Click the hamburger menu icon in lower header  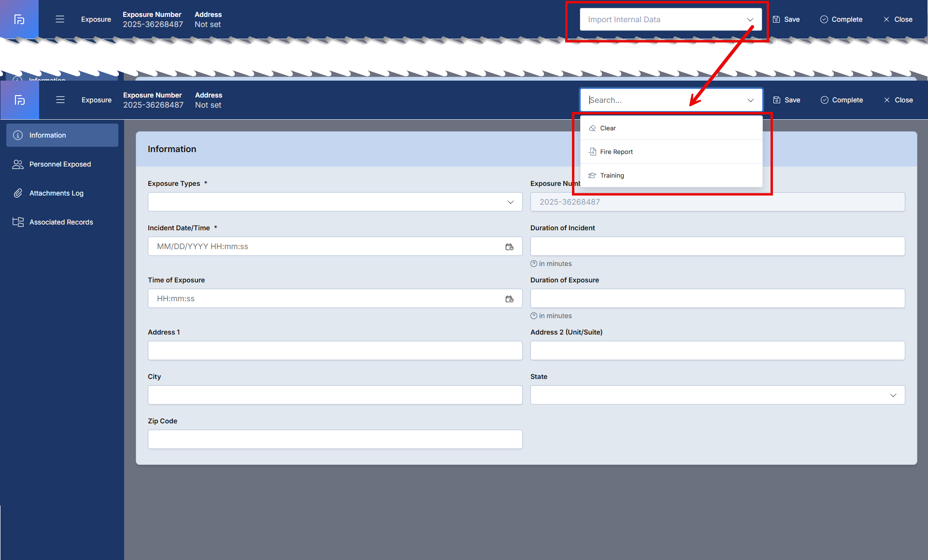[60, 100]
